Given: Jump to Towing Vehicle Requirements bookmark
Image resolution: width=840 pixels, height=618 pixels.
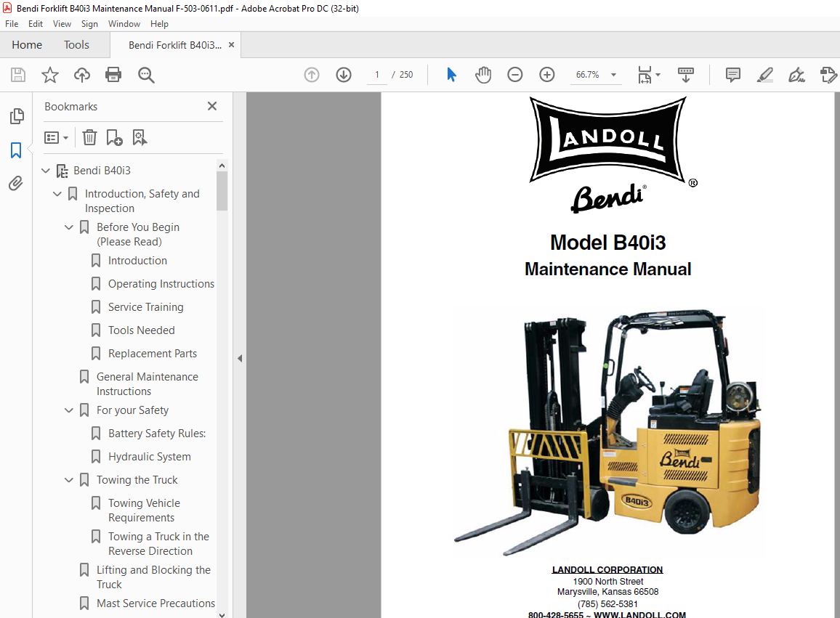Looking at the screenshot, I should [144, 511].
